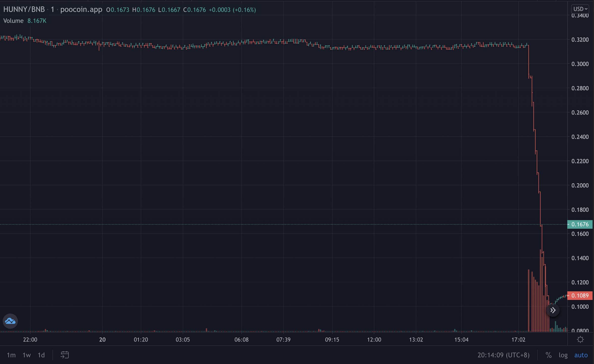Click the red 0.1089 price label
Screen dimensions: 594x364
(580, 296)
